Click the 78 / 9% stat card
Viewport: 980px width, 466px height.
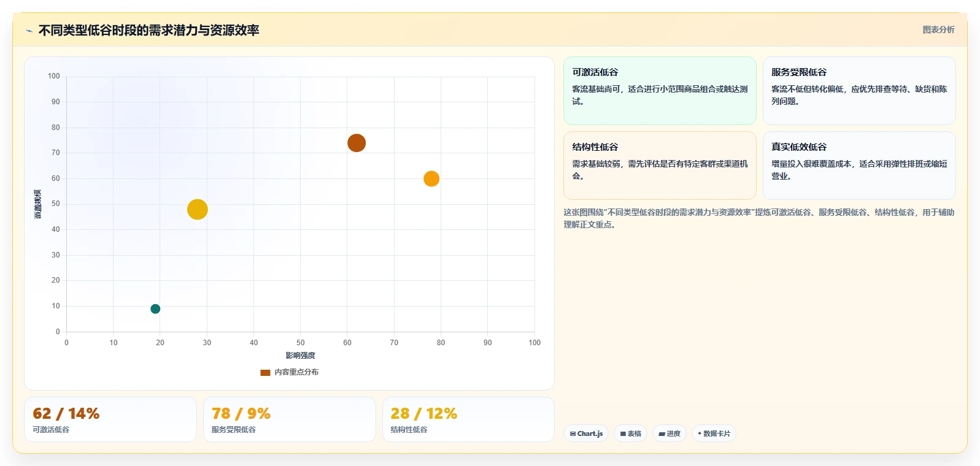pyautogui.click(x=290, y=419)
